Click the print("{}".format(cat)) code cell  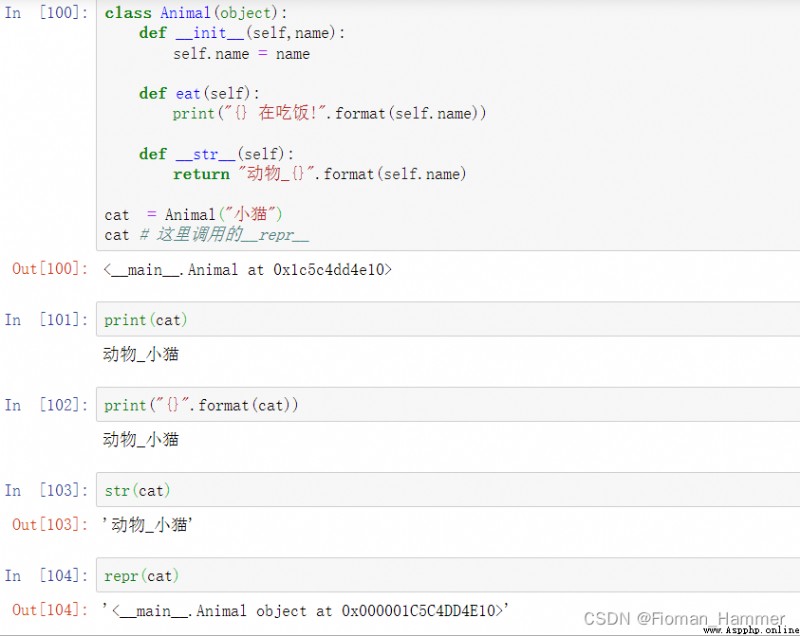[448, 404]
